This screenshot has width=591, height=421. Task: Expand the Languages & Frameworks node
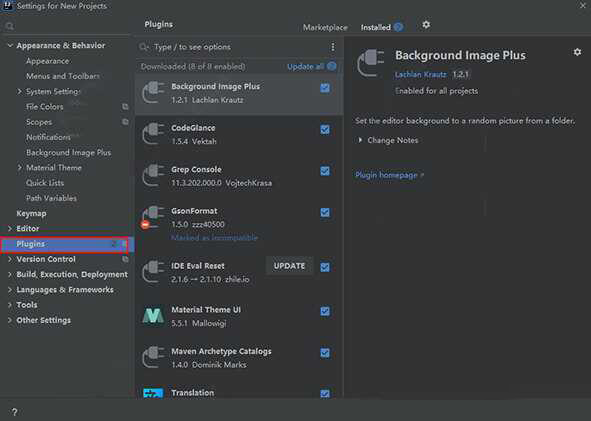tap(10, 290)
